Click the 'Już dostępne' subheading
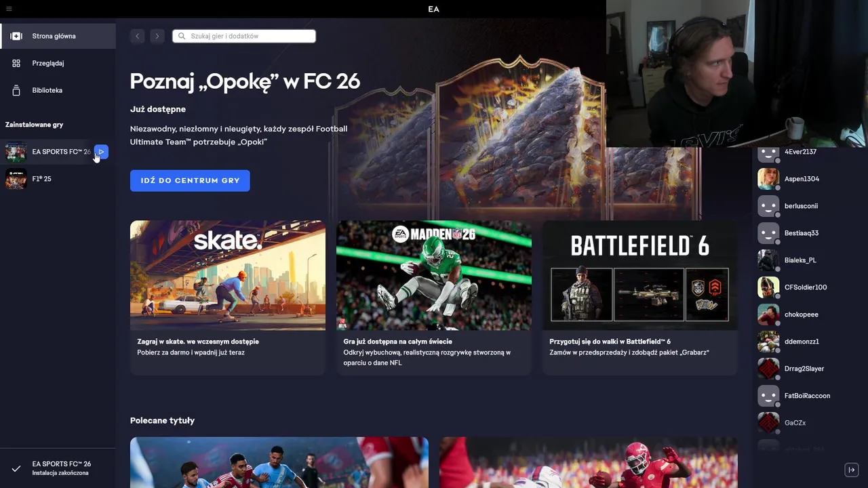This screenshot has width=868, height=488. coord(158,109)
